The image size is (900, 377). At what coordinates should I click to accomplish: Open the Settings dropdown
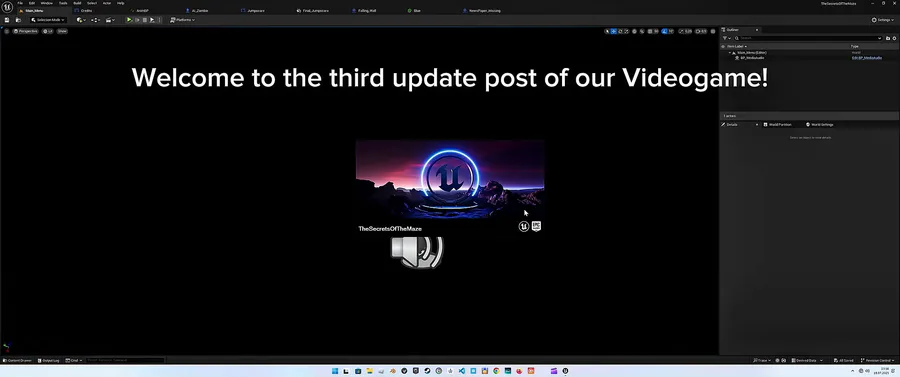point(883,20)
